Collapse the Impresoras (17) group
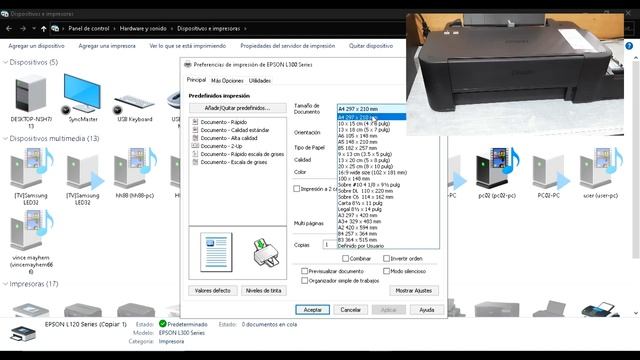The image size is (640, 360). coord(5,284)
